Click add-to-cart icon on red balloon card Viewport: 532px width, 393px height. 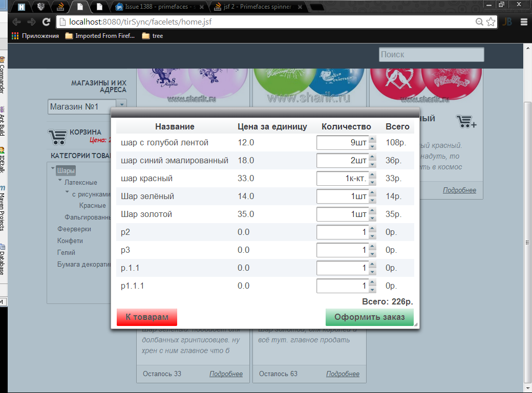[x=466, y=121]
